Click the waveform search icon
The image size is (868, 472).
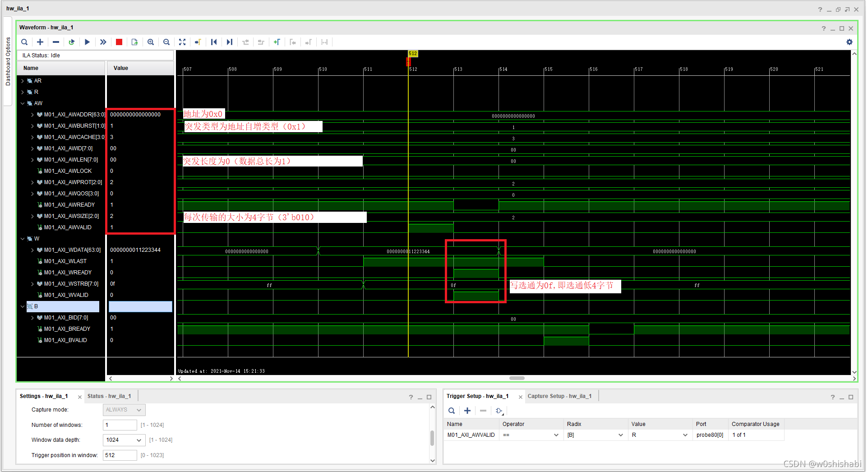click(24, 42)
